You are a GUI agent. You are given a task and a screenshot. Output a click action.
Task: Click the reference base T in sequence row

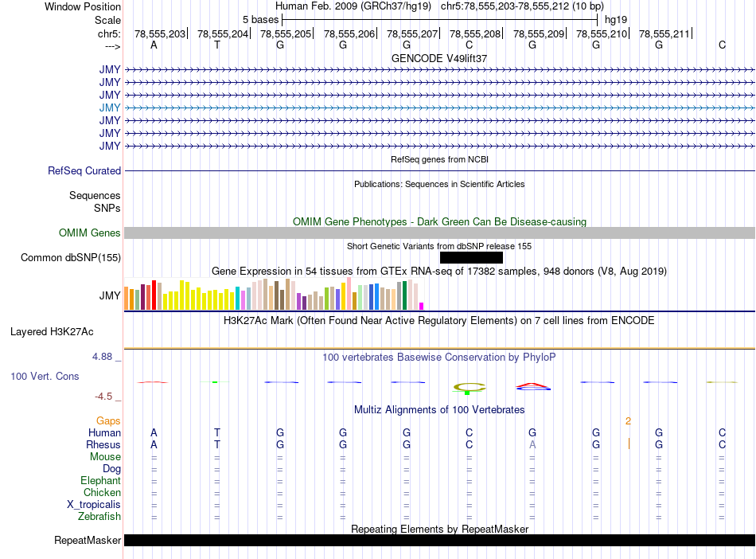pos(217,45)
